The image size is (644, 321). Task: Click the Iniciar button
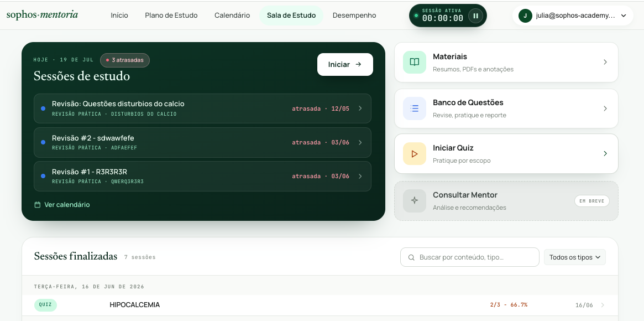click(345, 65)
